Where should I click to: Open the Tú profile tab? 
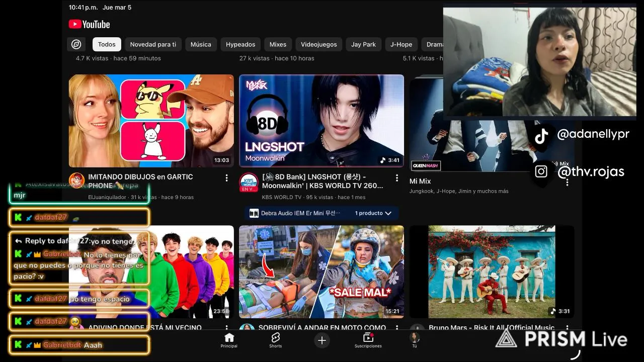415,340
